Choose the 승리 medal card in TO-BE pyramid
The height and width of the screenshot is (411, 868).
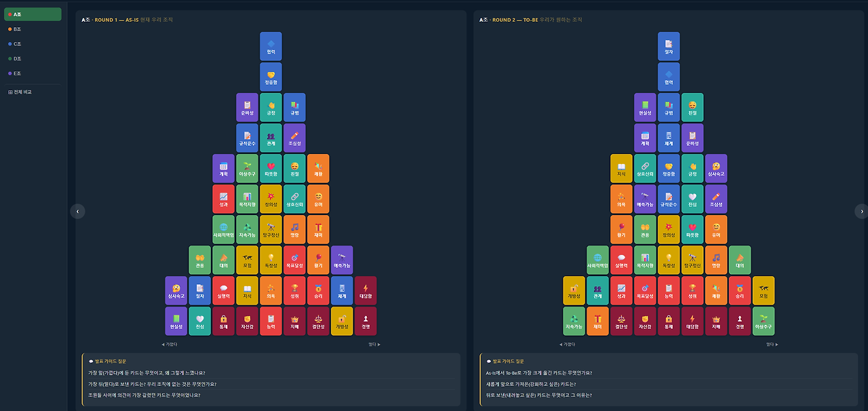(x=740, y=290)
